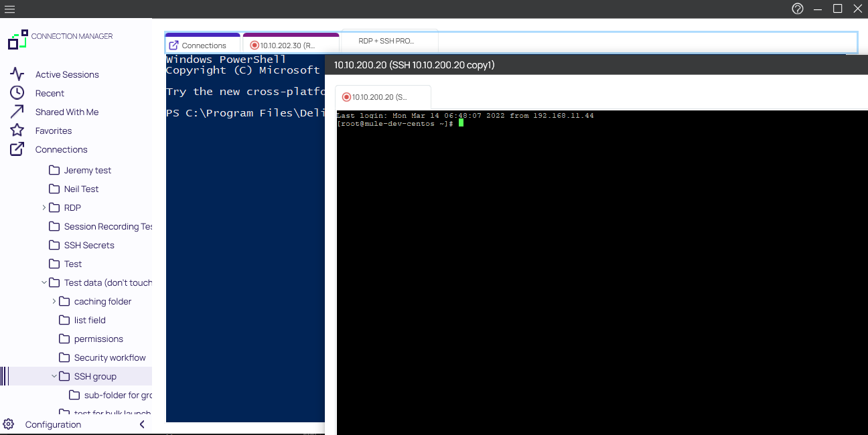Image resolution: width=868 pixels, height=435 pixels.
Task: Open the hamburger menu icon
Action: 9,9
